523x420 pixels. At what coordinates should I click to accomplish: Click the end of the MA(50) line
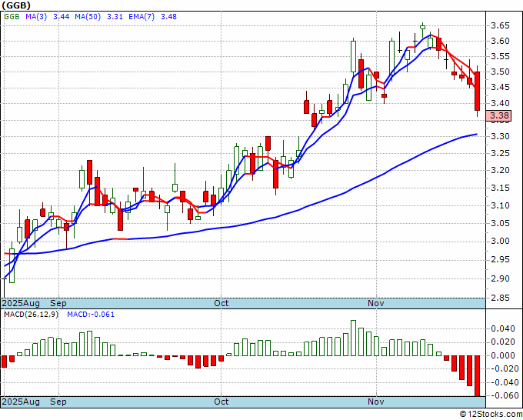476,134
